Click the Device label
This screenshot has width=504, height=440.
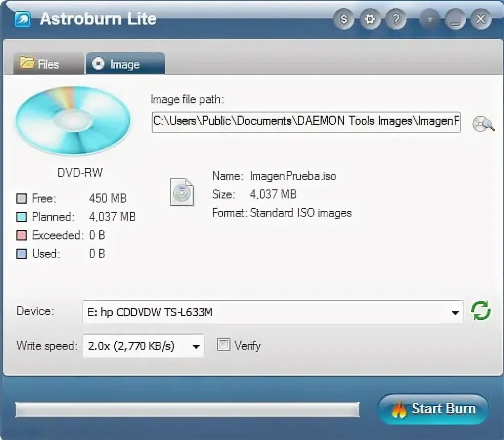35,311
